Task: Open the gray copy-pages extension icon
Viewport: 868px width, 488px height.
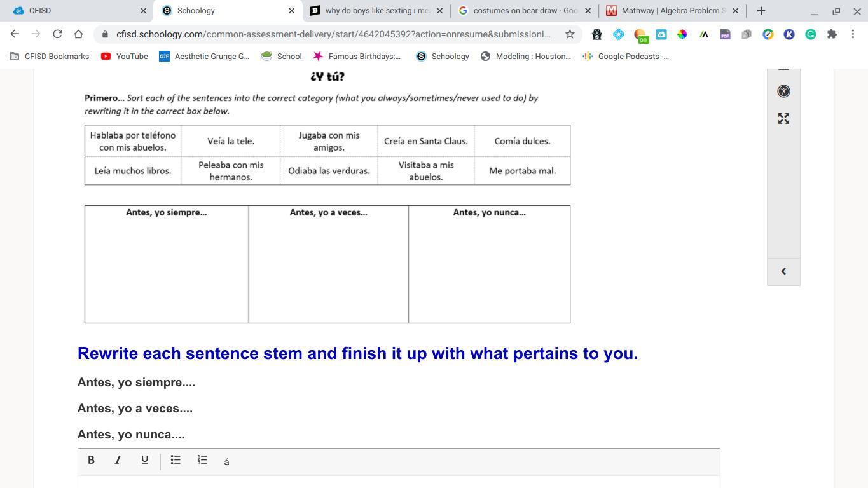Action: [x=747, y=34]
